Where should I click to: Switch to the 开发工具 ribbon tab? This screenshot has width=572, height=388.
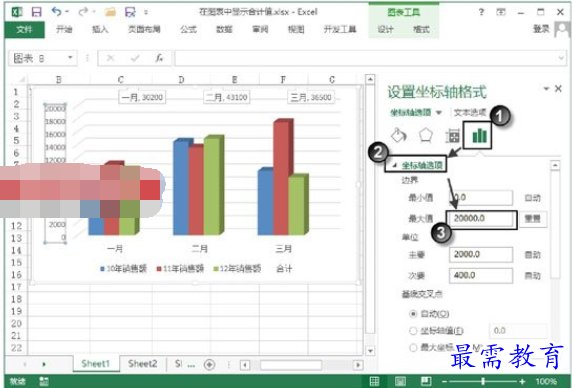coord(340,29)
